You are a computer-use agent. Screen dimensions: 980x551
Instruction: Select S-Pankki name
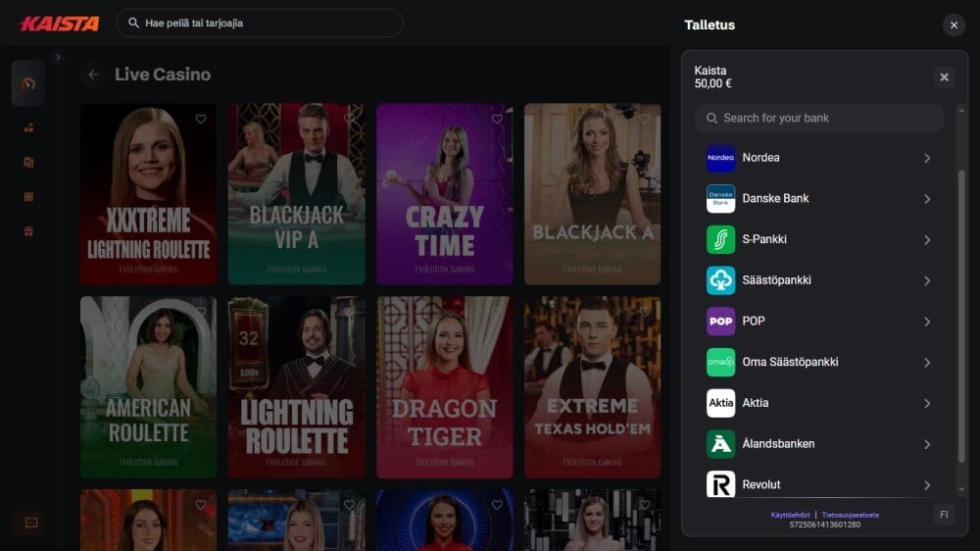click(764, 239)
